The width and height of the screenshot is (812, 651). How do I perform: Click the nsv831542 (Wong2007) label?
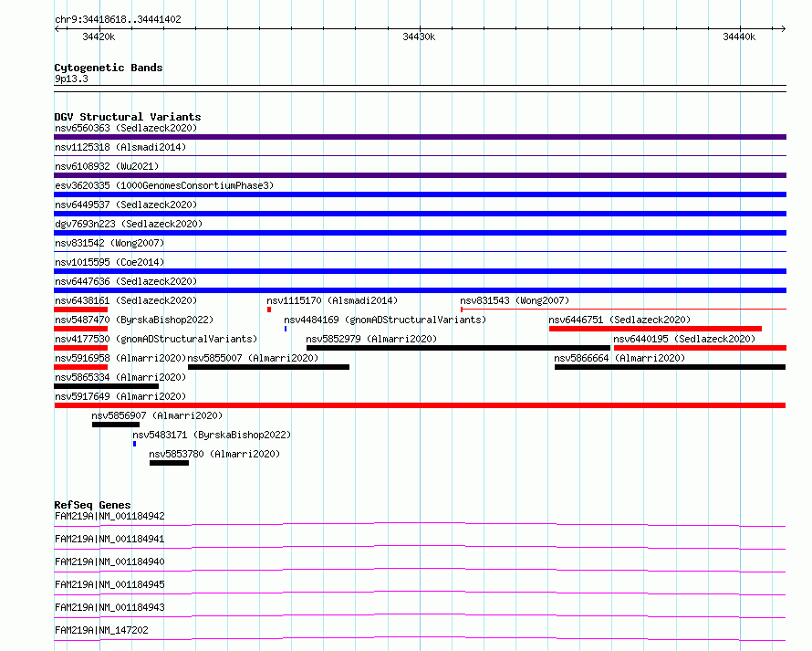[109, 243]
